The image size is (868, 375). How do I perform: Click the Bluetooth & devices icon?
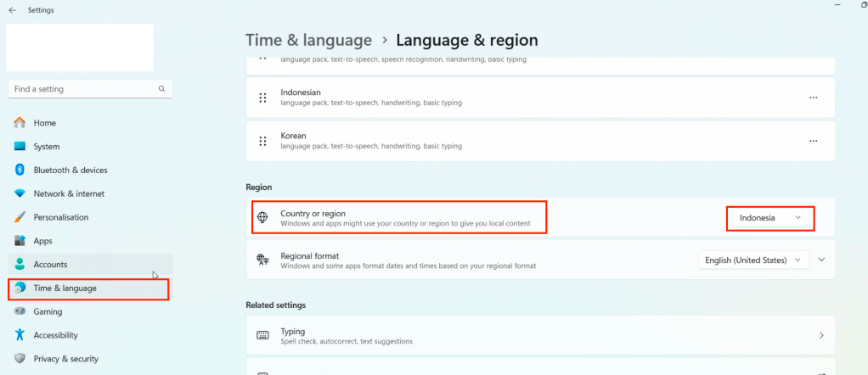pos(20,170)
